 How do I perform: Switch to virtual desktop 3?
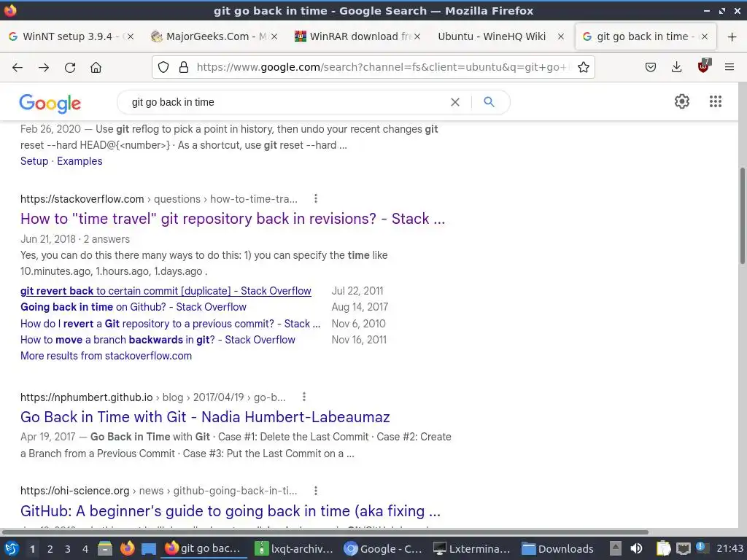coord(68,549)
